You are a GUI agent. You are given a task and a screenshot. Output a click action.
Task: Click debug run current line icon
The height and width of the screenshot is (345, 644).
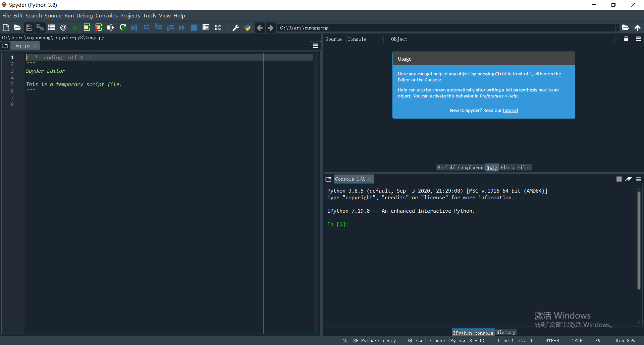[147, 27]
